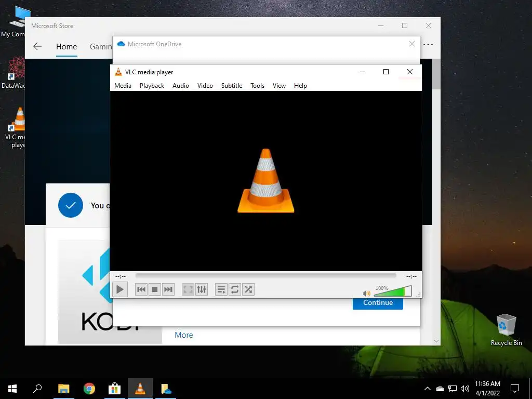Open the Subtitle menu

(232, 86)
